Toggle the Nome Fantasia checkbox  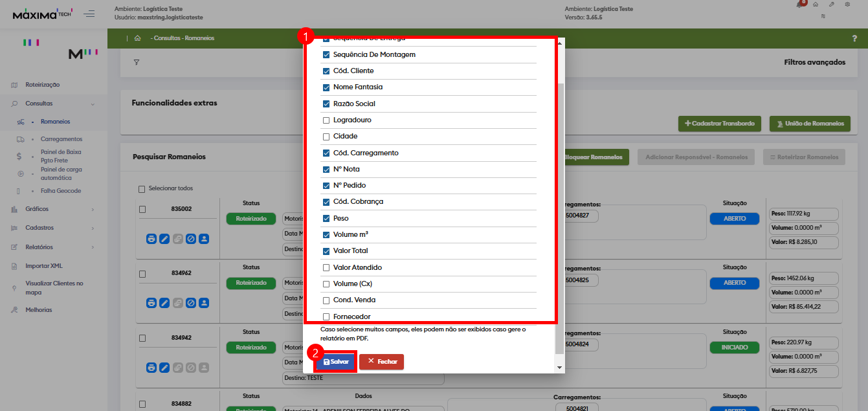click(x=326, y=87)
